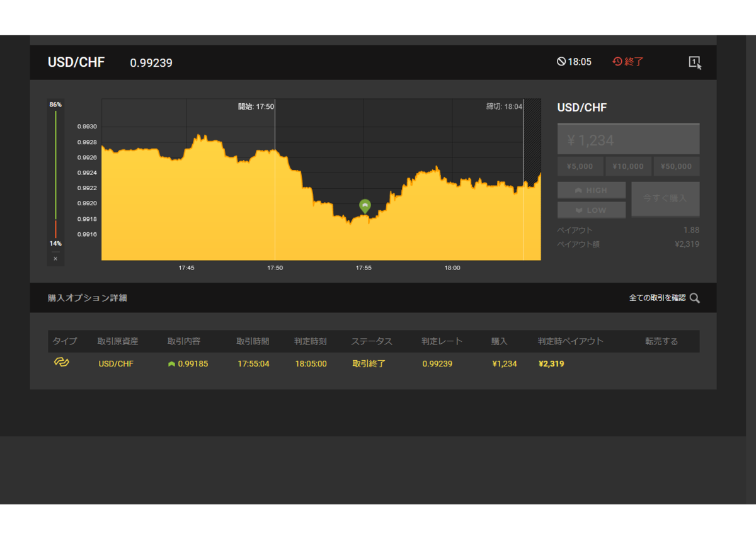This screenshot has height=539, width=756.
Task: Select the HIGH option button
Action: [592, 190]
